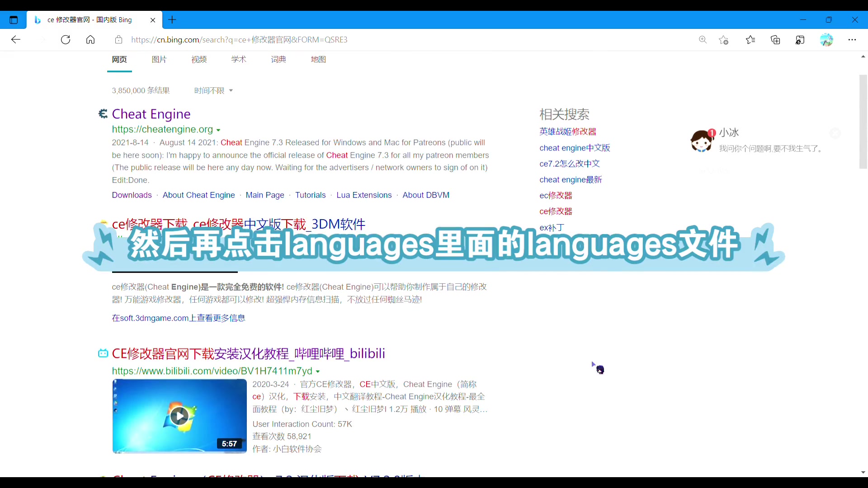Open the cast or share screen icon
This screenshot has width=868, height=488.
800,40
